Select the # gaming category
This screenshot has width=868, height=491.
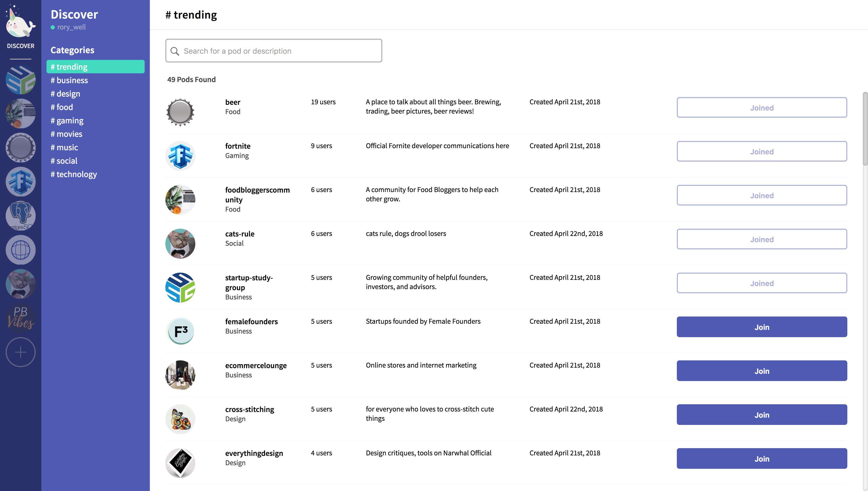click(x=67, y=121)
